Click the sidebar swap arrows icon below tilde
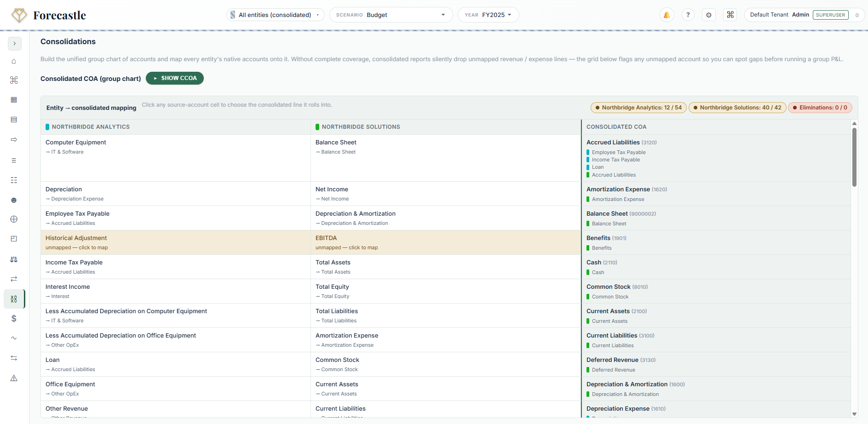This screenshot has width=868, height=424. [14, 358]
